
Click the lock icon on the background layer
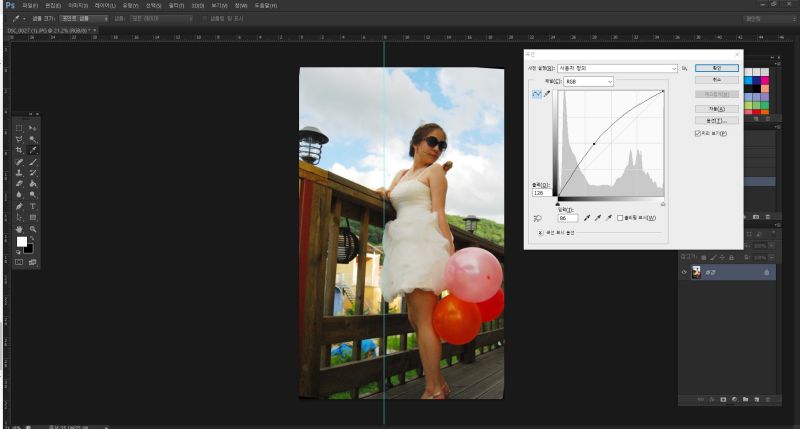766,273
